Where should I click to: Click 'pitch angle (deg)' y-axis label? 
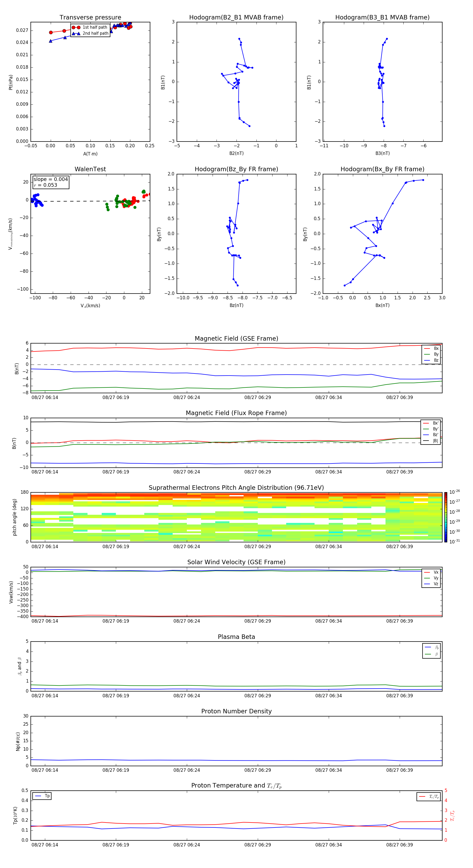click(x=14, y=517)
